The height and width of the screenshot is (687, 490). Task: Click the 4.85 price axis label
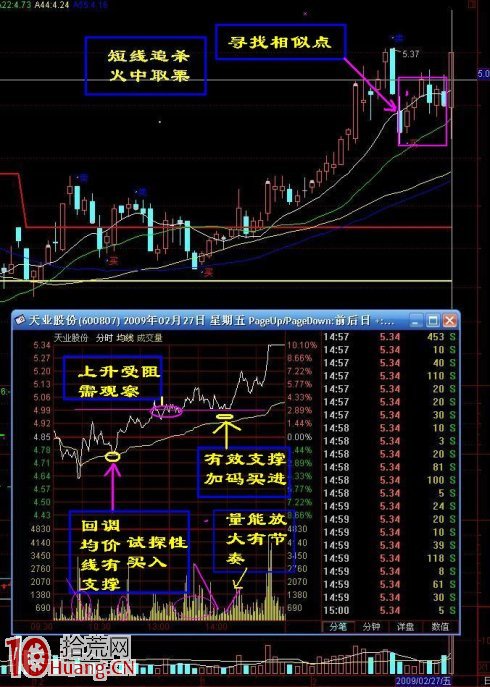pyautogui.click(x=42, y=437)
